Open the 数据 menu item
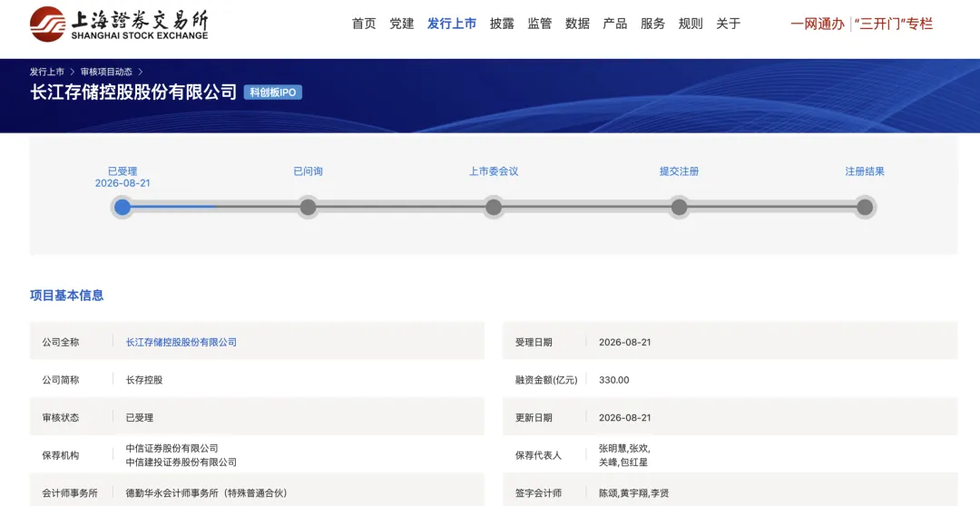 [577, 24]
